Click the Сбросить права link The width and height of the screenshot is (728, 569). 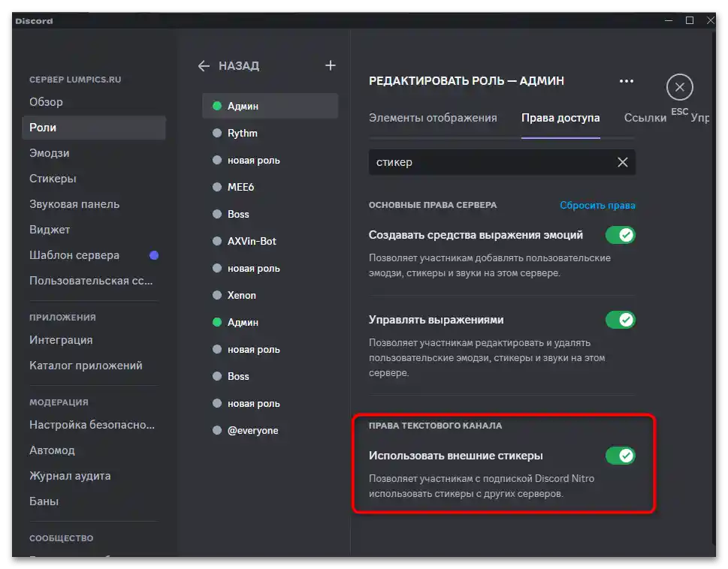(597, 206)
